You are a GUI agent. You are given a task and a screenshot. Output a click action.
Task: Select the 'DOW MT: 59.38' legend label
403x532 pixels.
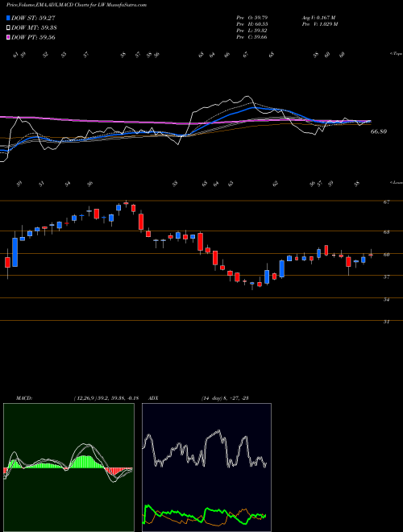pyautogui.click(x=34, y=28)
